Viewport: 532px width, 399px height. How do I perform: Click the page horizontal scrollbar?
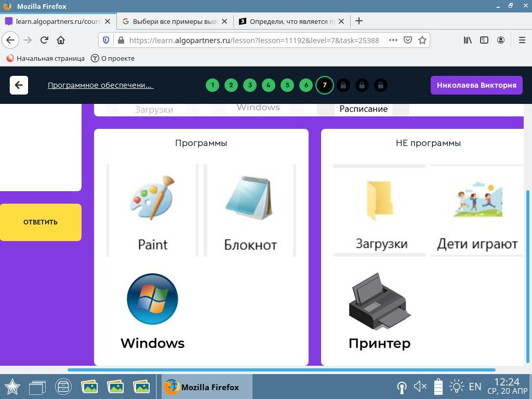point(282,370)
